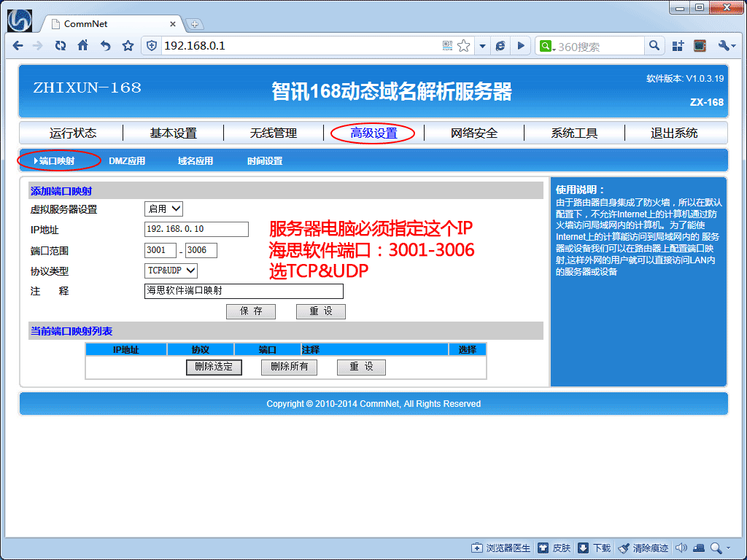Open the wrench tools menu
Viewport: 747px width, 560px height.
pos(727,46)
